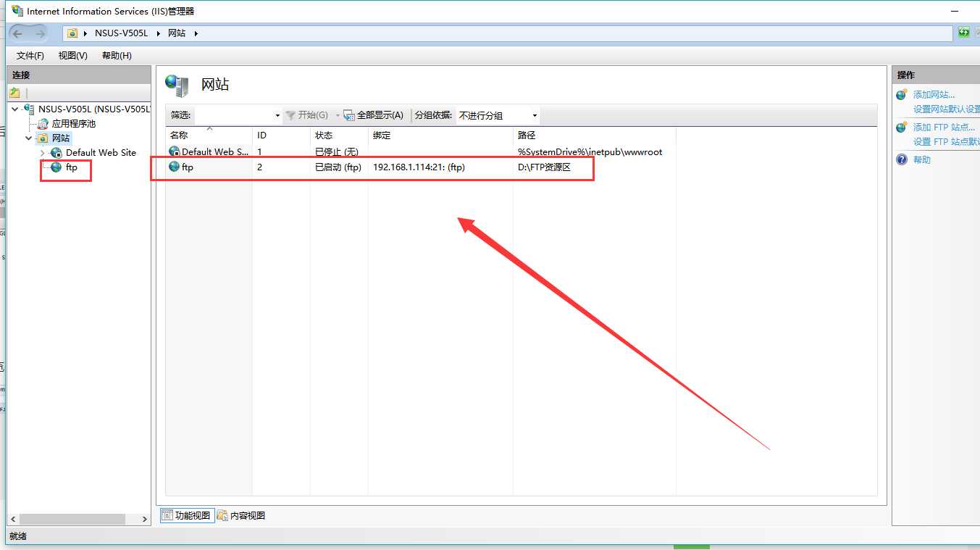
Task: Click the funnel icon next to 开始(G)
Action: coord(291,115)
